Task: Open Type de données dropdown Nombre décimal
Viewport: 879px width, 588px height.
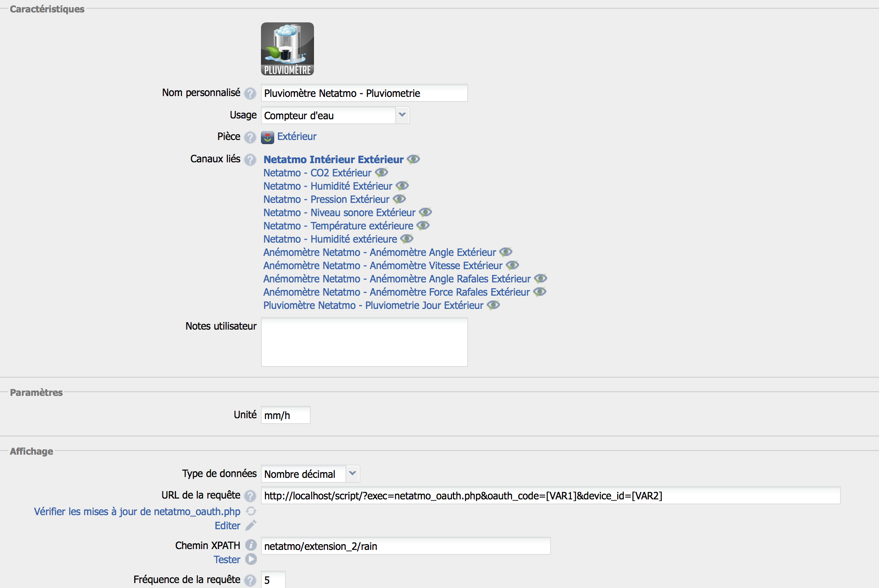Action: 310,474
